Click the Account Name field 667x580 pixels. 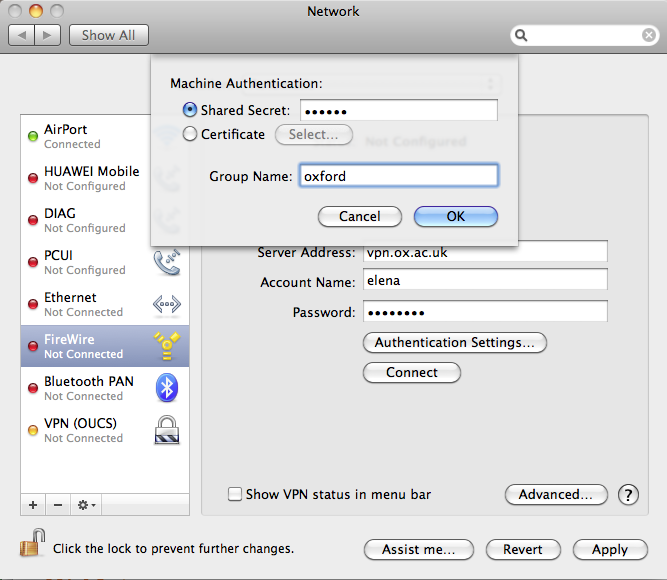485,280
